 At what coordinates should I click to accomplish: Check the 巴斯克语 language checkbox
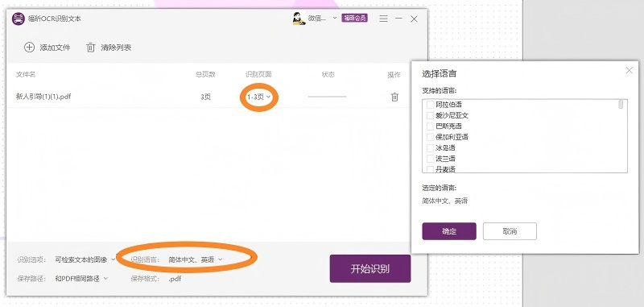(430, 127)
